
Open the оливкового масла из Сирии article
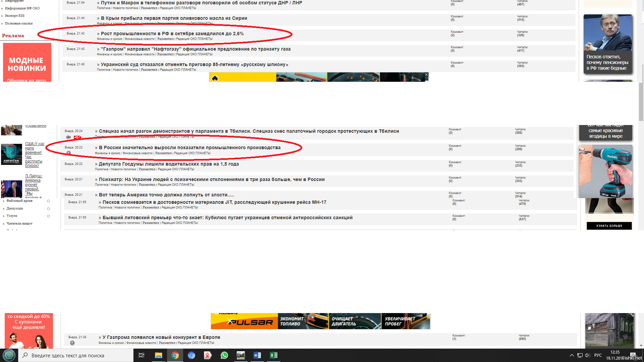(x=174, y=18)
